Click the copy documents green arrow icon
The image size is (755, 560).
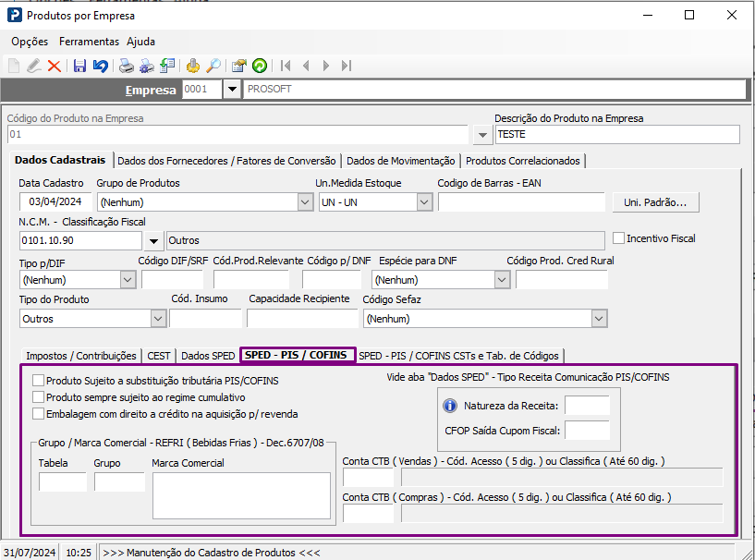tap(167, 66)
